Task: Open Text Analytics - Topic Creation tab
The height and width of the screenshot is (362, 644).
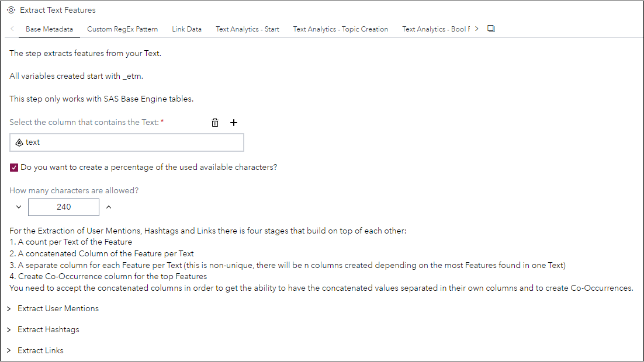Action: coord(341,29)
